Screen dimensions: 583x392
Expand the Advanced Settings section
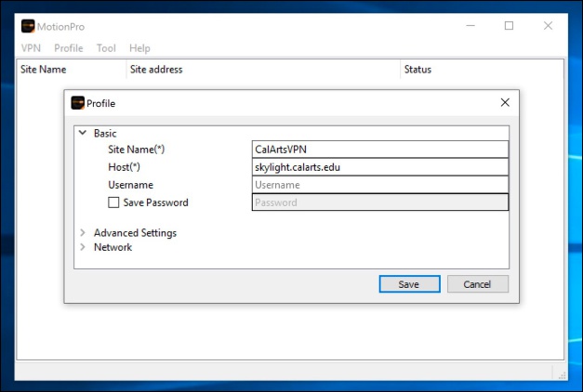[x=83, y=232]
